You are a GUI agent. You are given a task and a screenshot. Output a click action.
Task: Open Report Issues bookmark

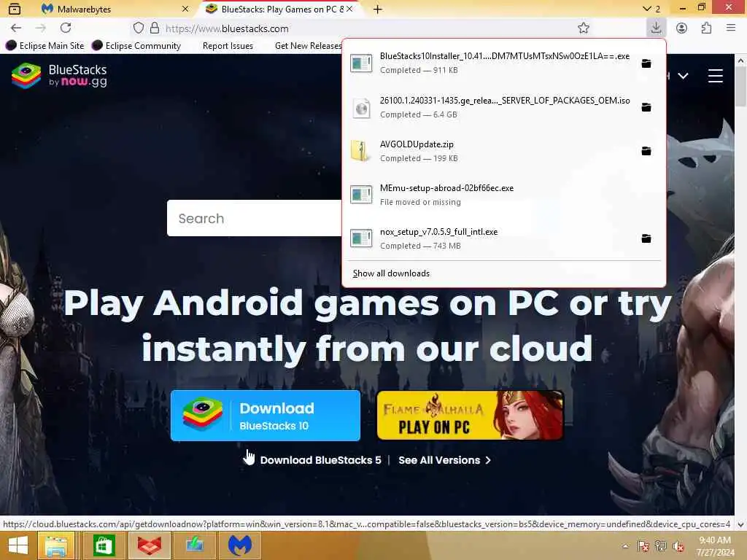[x=228, y=46]
